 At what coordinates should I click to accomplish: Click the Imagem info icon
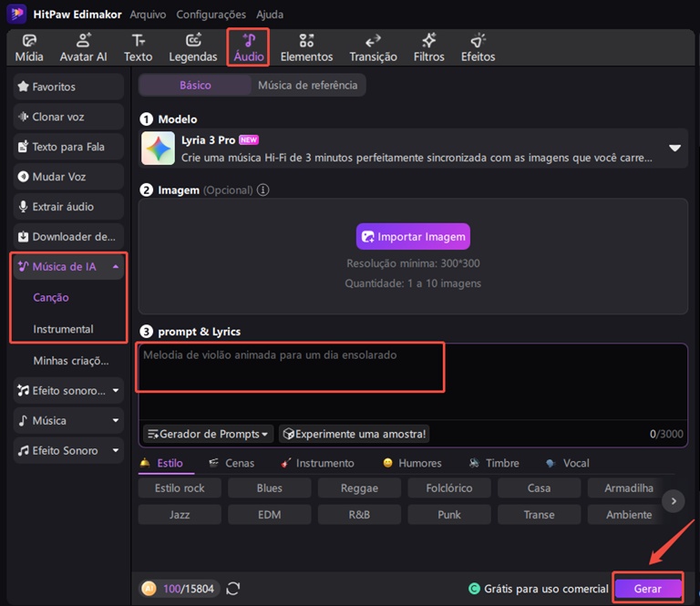[262, 190]
